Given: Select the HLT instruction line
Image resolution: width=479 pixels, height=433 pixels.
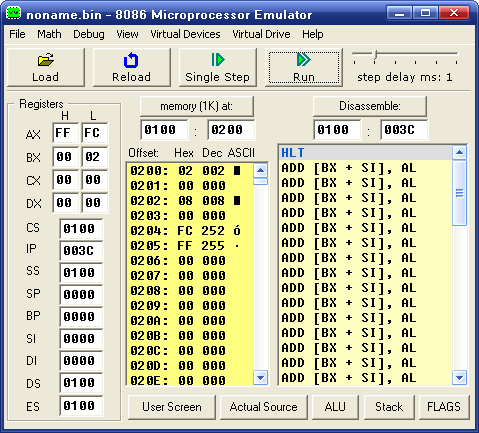Looking at the screenshot, I should [x=366, y=153].
